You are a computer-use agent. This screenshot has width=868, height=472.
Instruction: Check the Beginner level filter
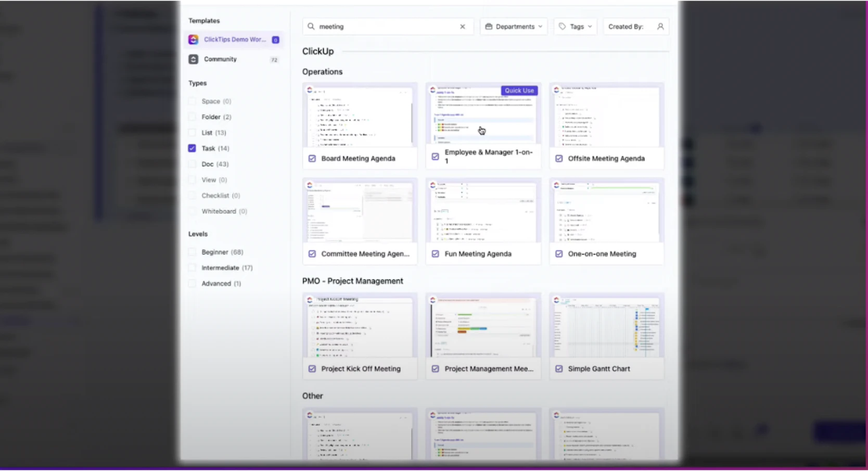(x=192, y=252)
